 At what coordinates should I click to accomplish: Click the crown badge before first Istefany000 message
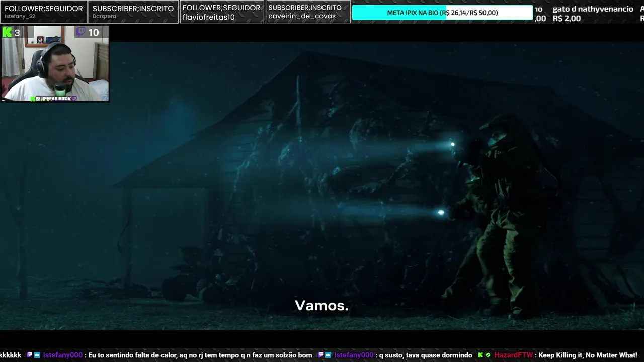pos(37,355)
